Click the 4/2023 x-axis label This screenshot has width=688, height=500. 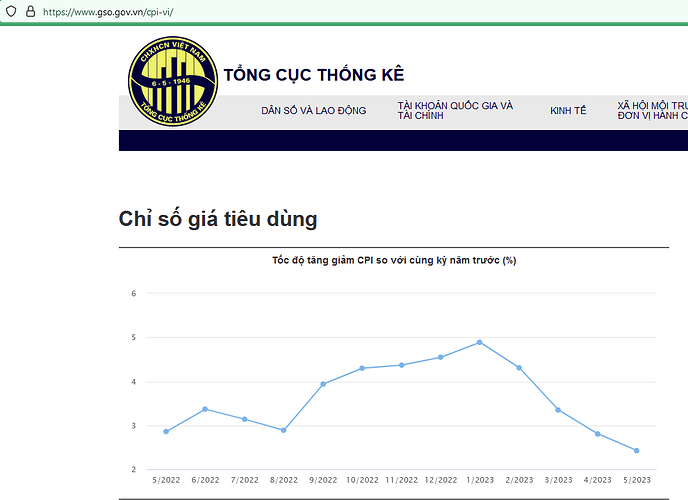598,480
